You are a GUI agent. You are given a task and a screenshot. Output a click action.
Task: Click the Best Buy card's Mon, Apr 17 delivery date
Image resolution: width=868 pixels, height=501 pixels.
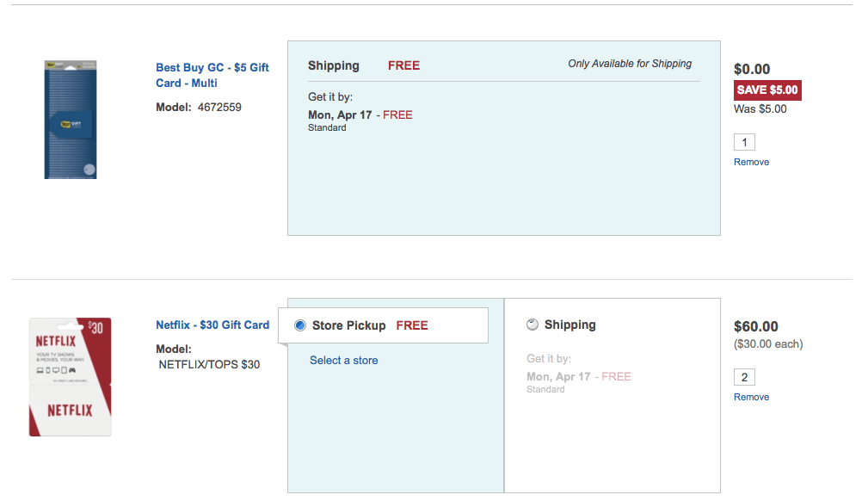coord(340,114)
